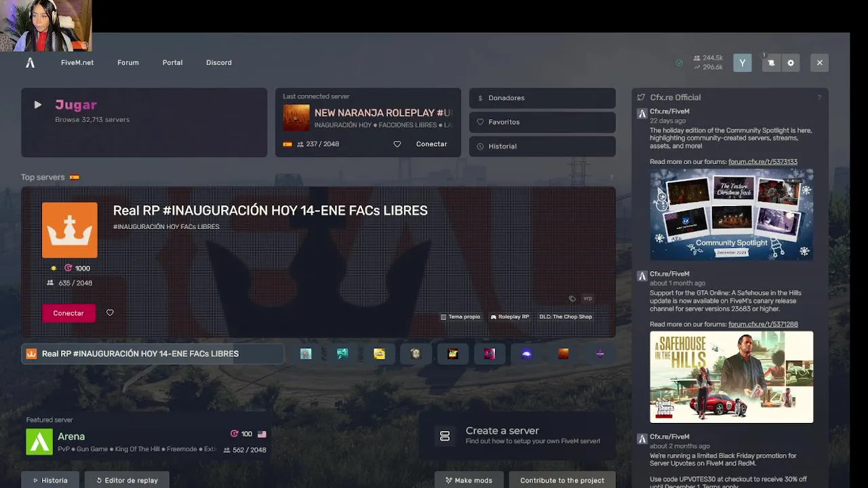Image resolution: width=868 pixels, height=488 pixels.
Task: Open the Editor de replay button
Action: pos(127,480)
